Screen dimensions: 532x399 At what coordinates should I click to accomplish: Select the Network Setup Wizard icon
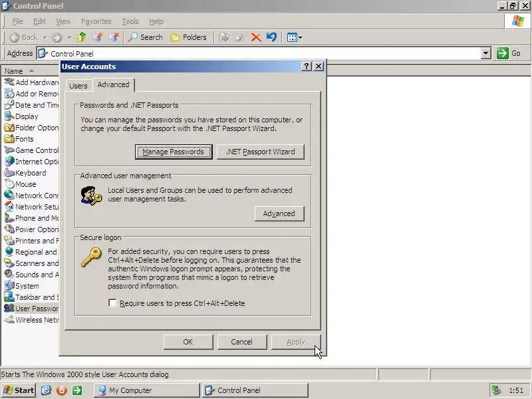(9, 207)
